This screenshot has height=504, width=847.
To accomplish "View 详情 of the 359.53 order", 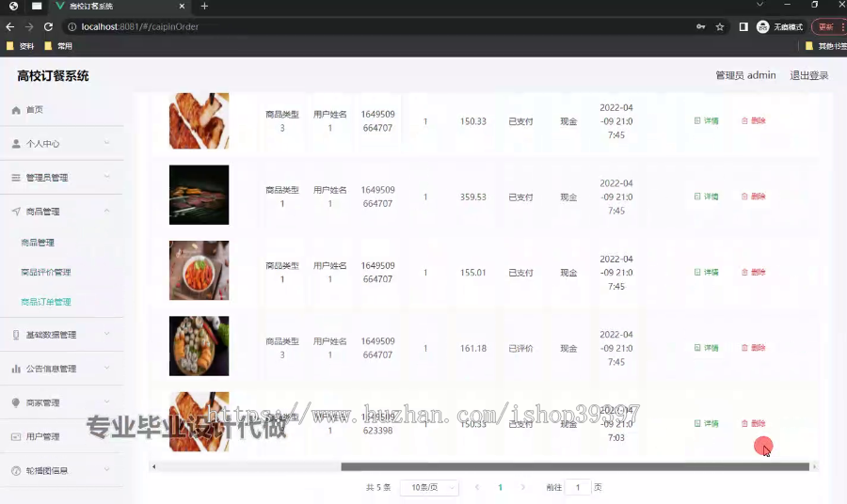I will click(707, 197).
